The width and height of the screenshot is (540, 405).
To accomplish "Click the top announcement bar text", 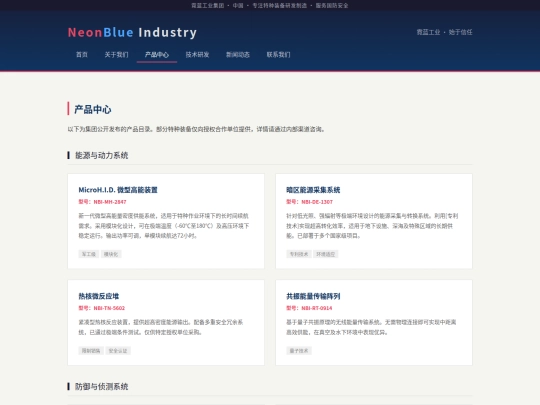I will tap(270, 6).
